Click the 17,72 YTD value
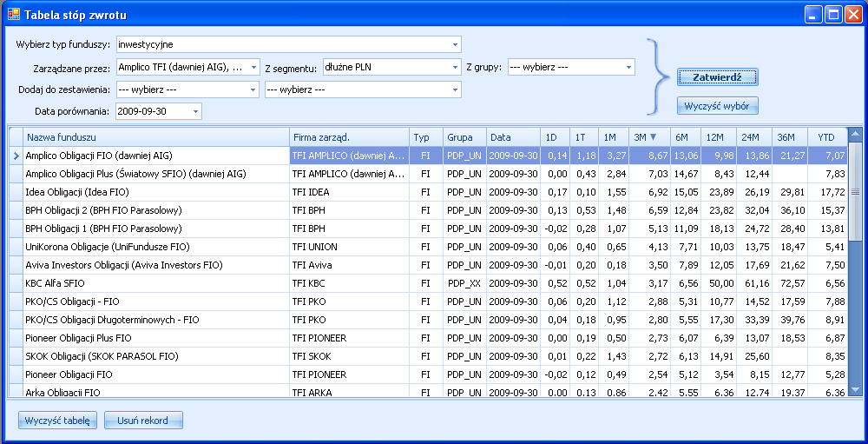This screenshot has width=868, height=444. point(827,192)
